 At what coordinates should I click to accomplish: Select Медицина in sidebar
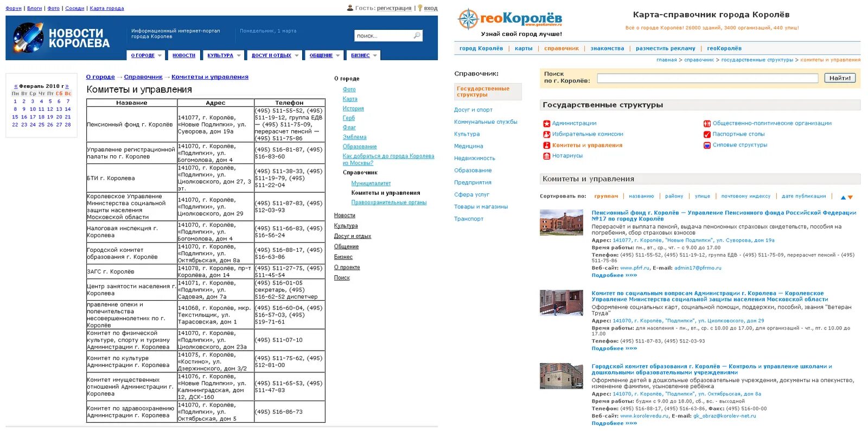(x=468, y=146)
